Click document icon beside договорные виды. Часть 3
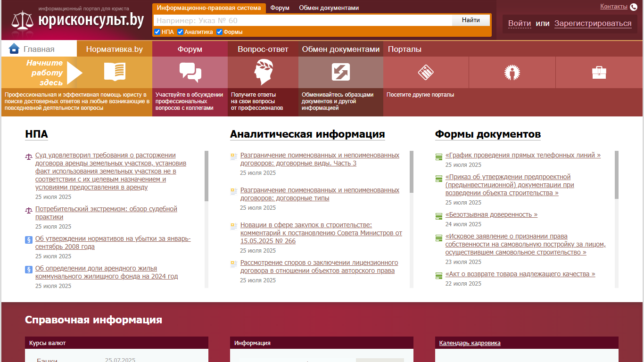Image resolution: width=644 pixels, height=362 pixels. pos(233,156)
